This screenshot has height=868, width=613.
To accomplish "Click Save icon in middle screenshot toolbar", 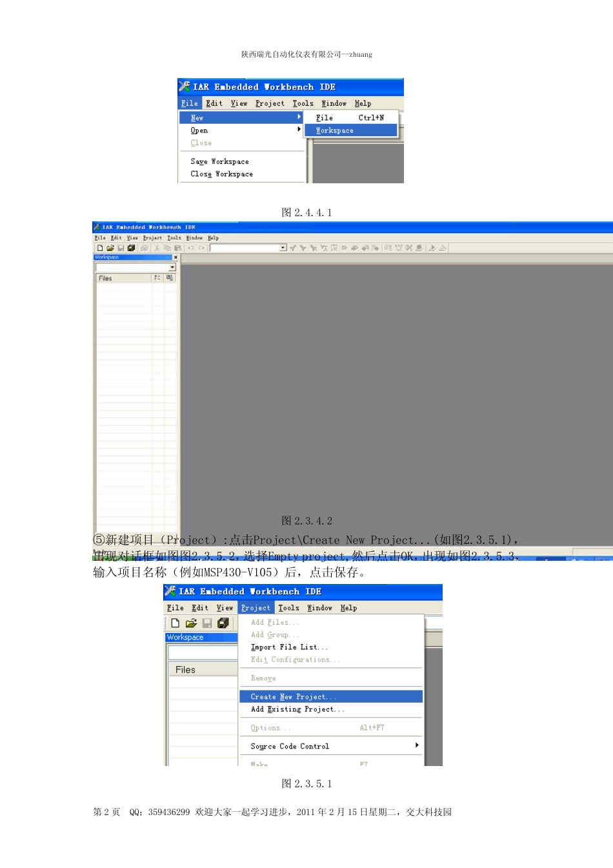I will (x=121, y=248).
